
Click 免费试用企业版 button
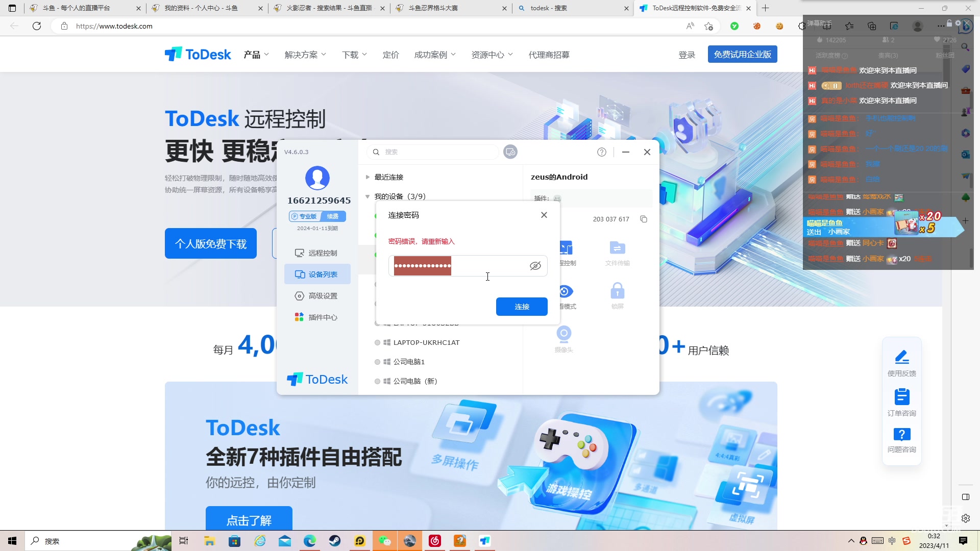[x=742, y=54]
